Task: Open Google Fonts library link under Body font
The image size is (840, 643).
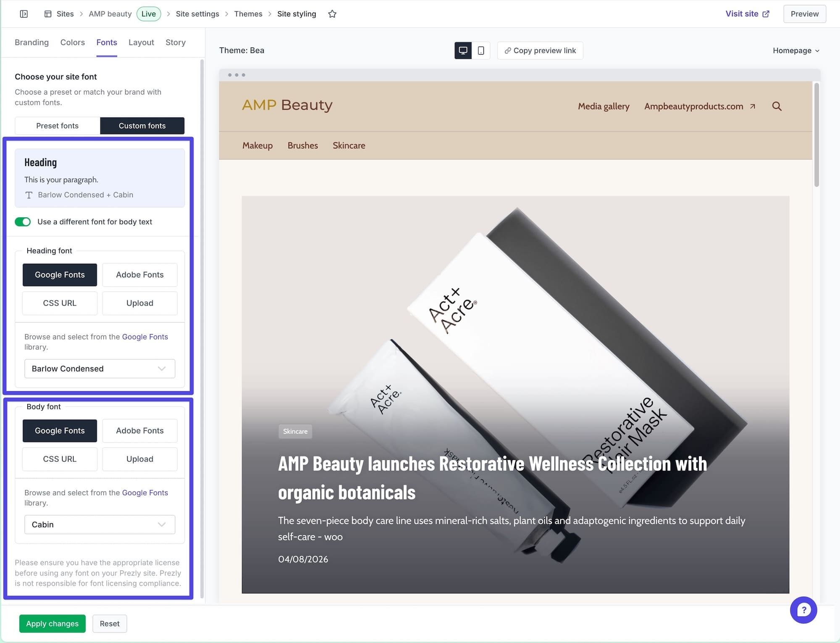Action: click(145, 493)
